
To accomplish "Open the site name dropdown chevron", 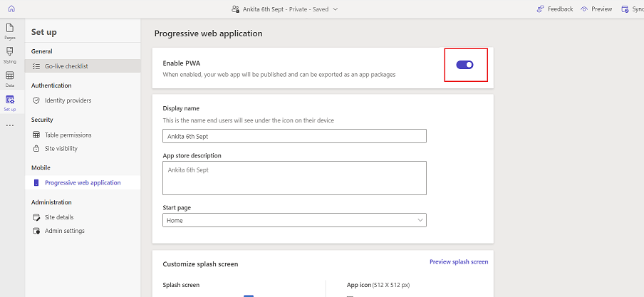I will [x=336, y=9].
